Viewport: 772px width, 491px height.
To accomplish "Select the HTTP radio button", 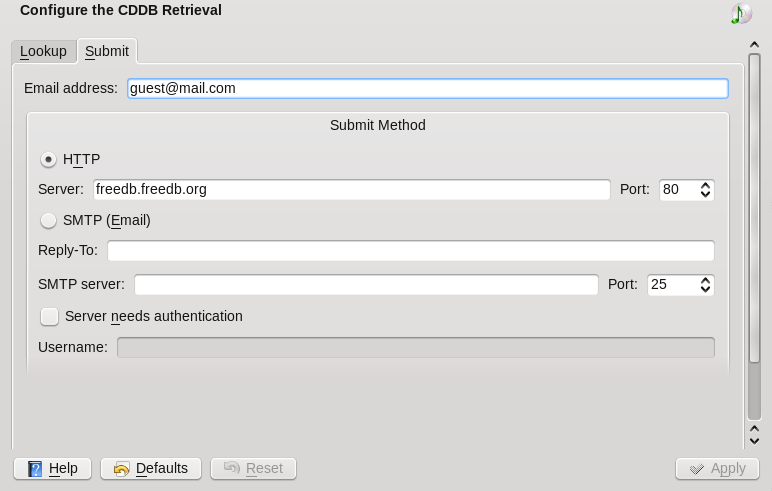I will pos(48,159).
